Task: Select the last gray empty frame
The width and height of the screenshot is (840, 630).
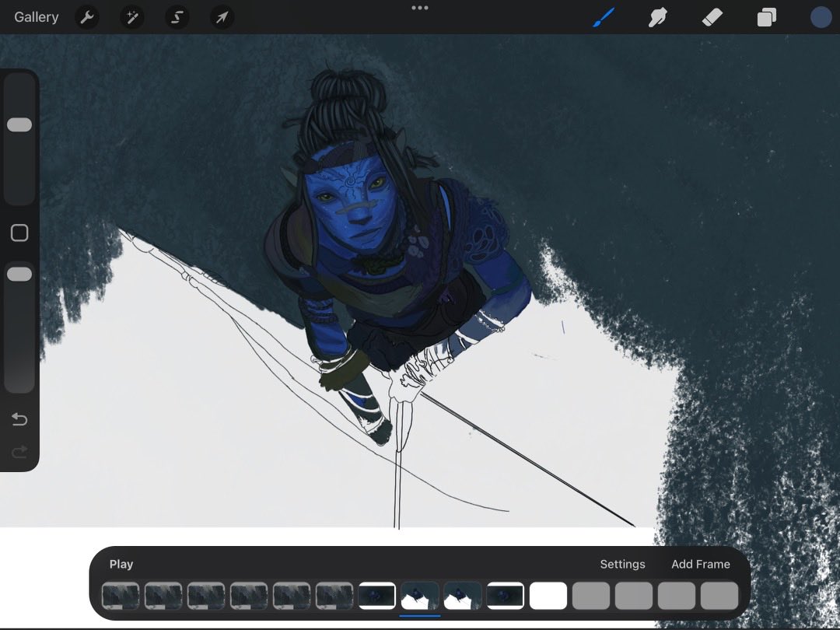Action: (719, 596)
